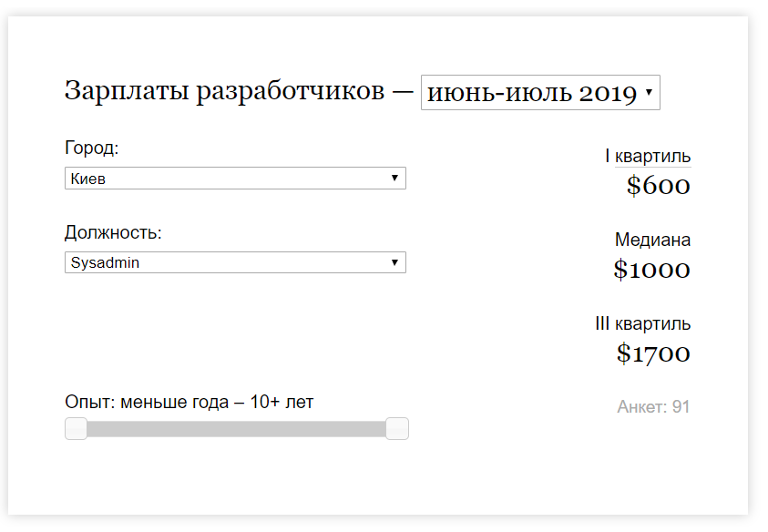Click the Город: label
This screenshot has height=532, width=768.
click(92, 148)
